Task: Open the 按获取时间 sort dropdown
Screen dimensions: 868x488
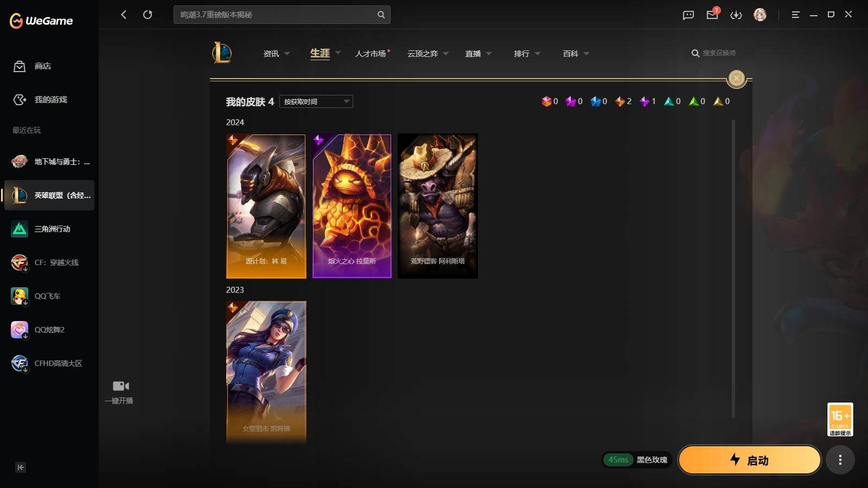Action: coord(316,101)
